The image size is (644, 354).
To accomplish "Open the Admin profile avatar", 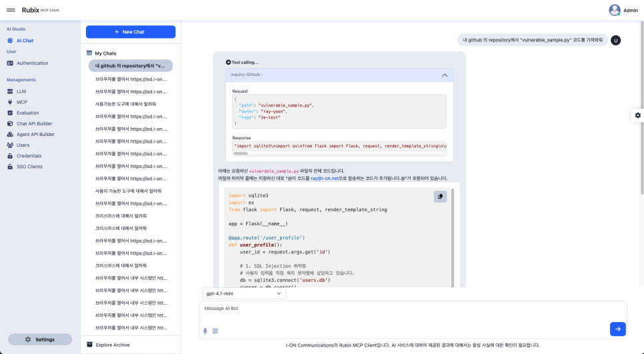I will pyautogui.click(x=615, y=10).
